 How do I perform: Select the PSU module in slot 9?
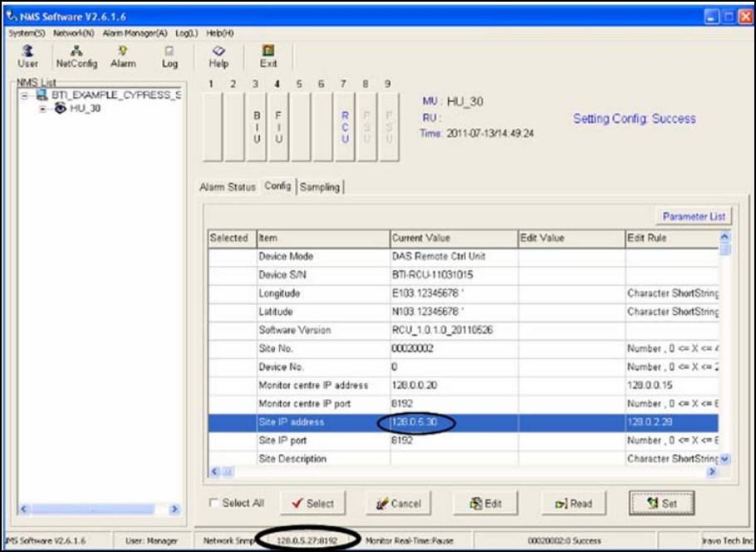click(389, 127)
